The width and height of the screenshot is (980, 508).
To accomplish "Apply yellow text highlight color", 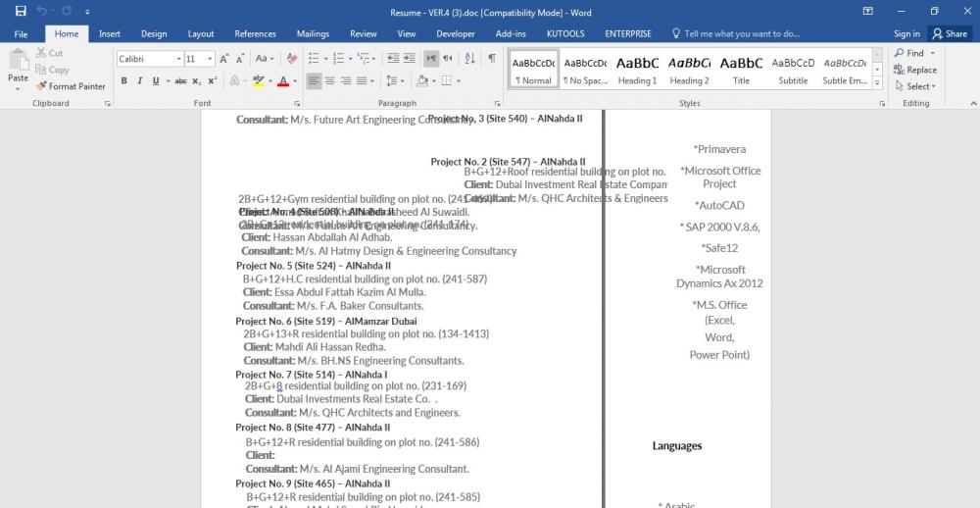I will click(258, 80).
